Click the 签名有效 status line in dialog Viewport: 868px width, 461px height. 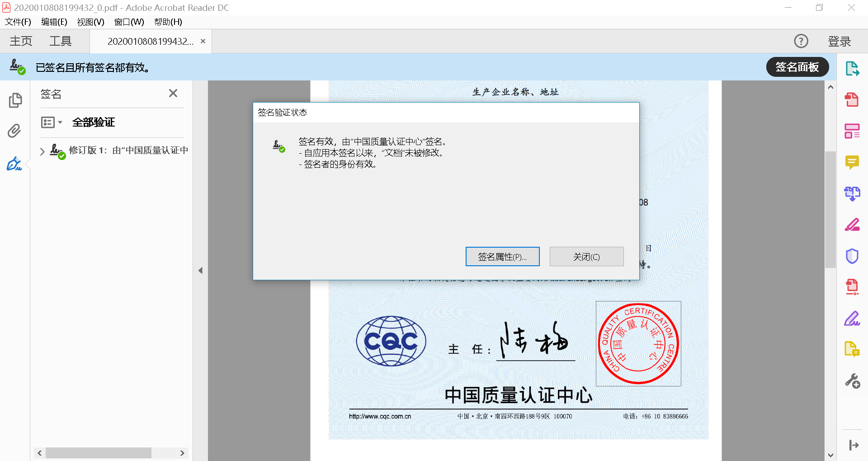point(373,141)
